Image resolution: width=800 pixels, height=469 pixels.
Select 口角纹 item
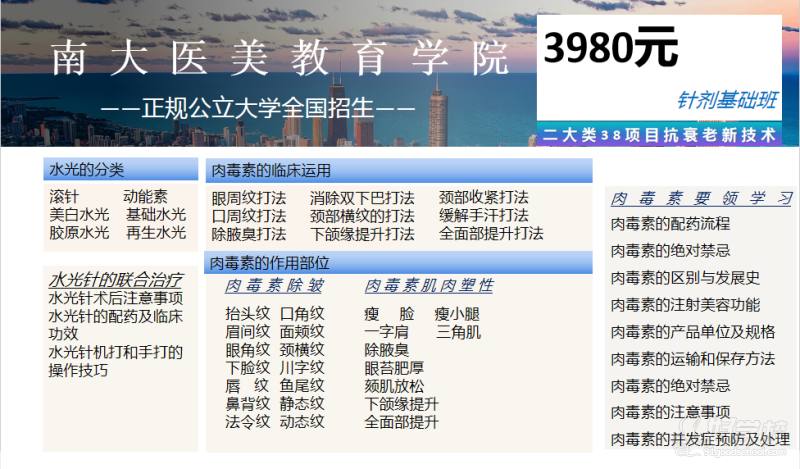pyautogui.click(x=302, y=313)
